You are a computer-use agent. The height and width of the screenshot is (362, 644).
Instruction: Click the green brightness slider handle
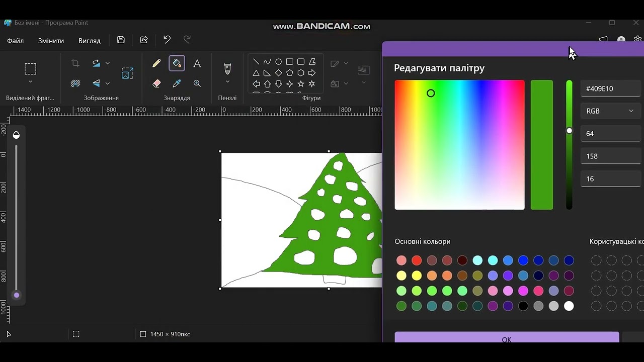click(x=569, y=131)
